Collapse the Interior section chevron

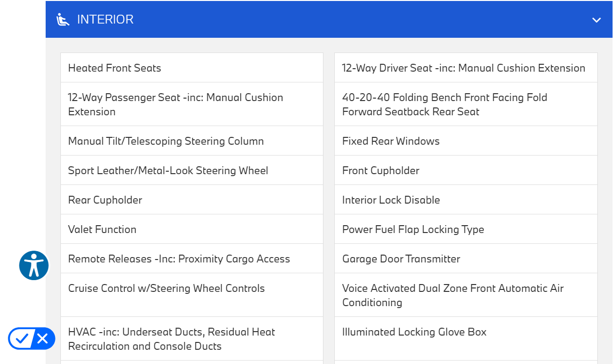pyautogui.click(x=596, y=20)
